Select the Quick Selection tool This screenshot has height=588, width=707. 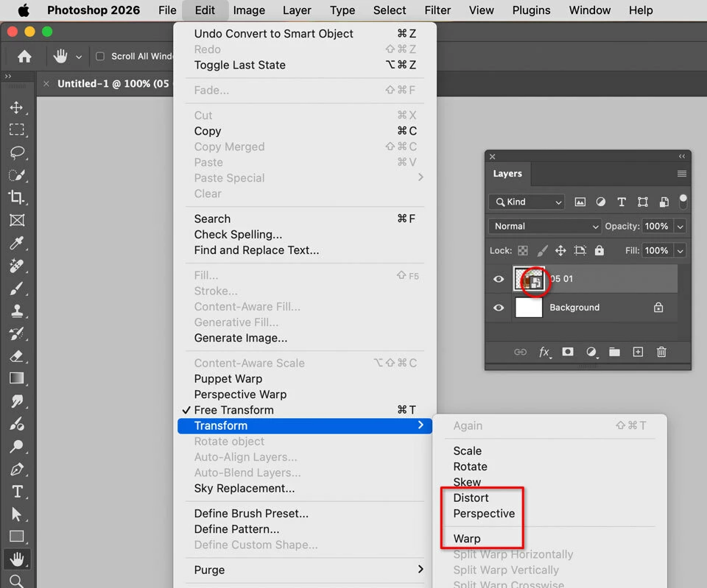[x=17, y=175]
